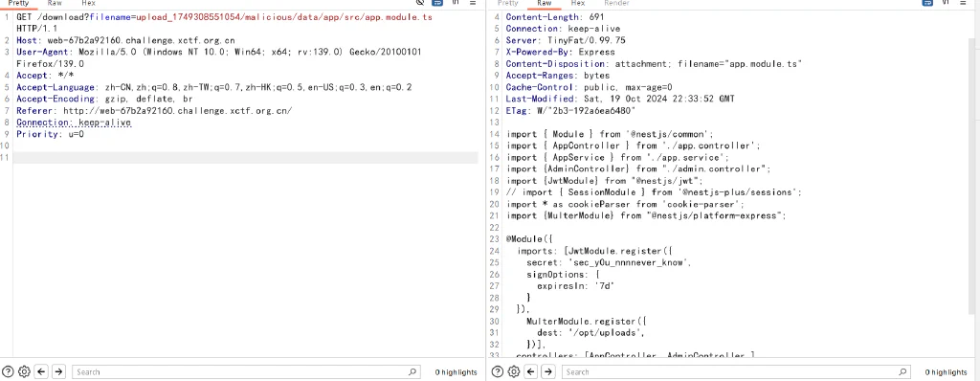Go to next match in response search

coord(548,371)
